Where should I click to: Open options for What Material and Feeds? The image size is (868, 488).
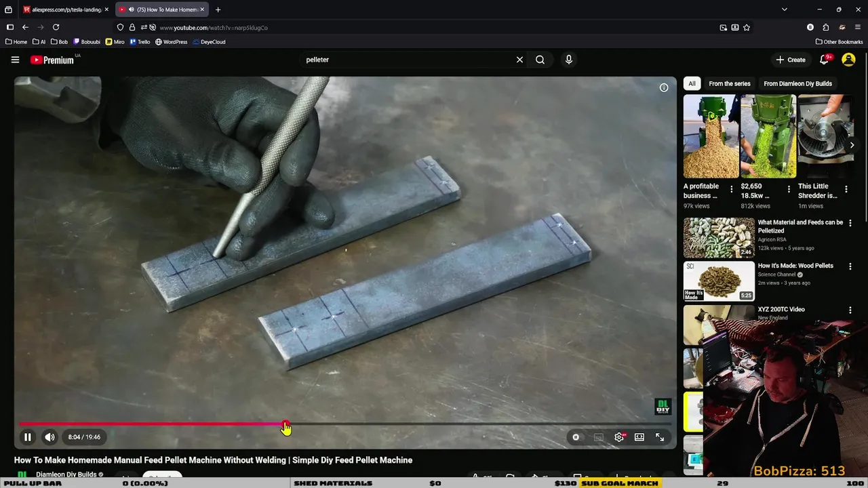850,223
